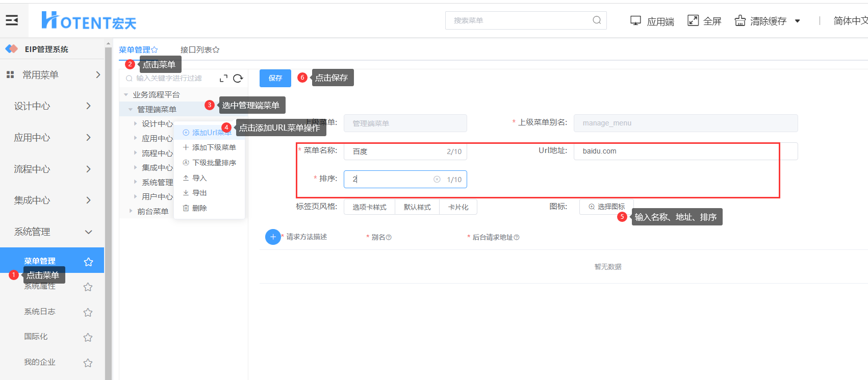Click the blue 保存 button

coord(275,78)
